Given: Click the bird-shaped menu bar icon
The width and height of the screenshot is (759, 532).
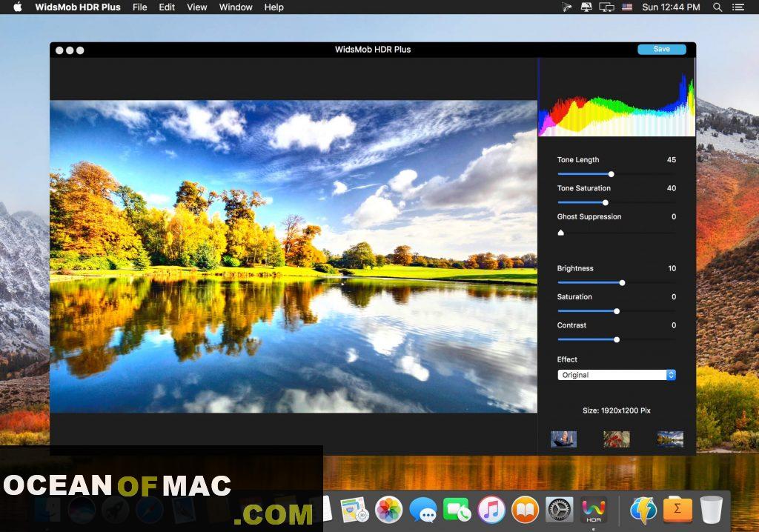Looking at the screenshot, I should [566, 7].
